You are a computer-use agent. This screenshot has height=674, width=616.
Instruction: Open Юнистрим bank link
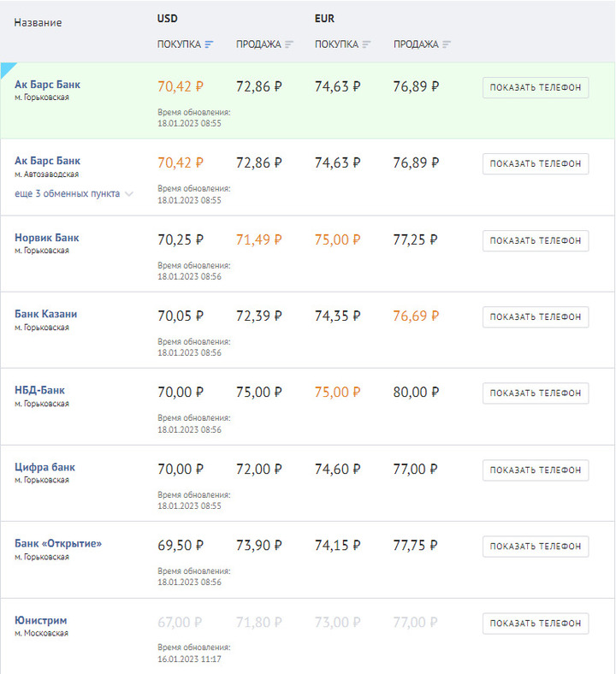point(41,620)
